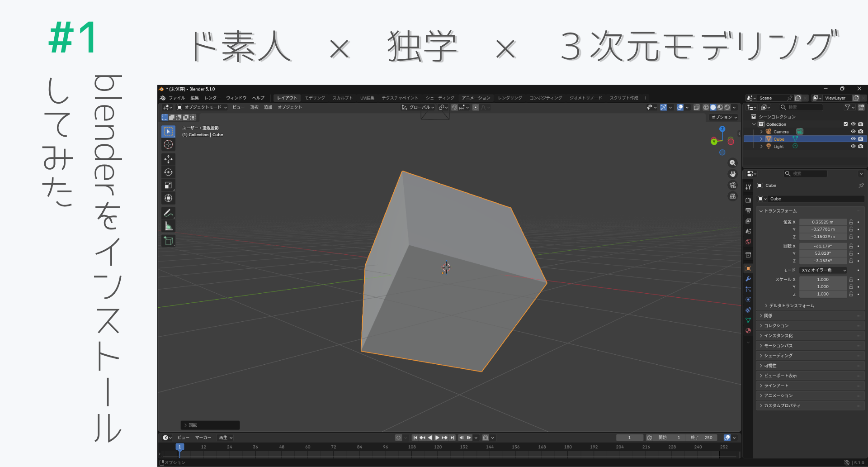Open the Object Mode dropdown
Image resolution: width=868 pixels, height=467 pixels.
[x=202, y=107]
